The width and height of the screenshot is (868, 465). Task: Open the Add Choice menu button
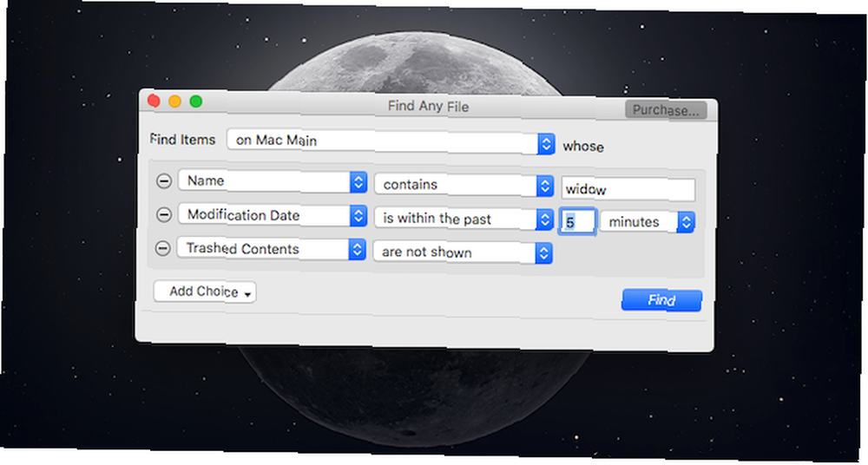click(205, 291)
